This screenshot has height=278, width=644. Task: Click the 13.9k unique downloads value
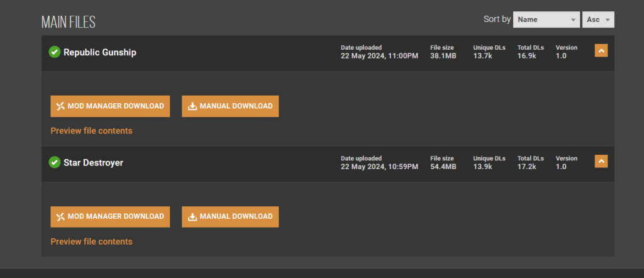pyautogui.click(x=483, y=167)
